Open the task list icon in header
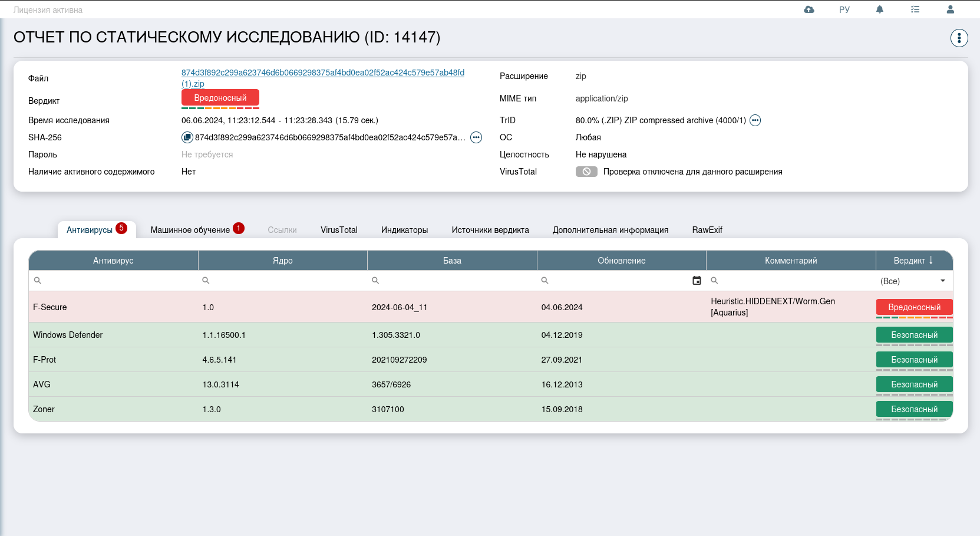 pyautogui.click(x=915, y=9)
